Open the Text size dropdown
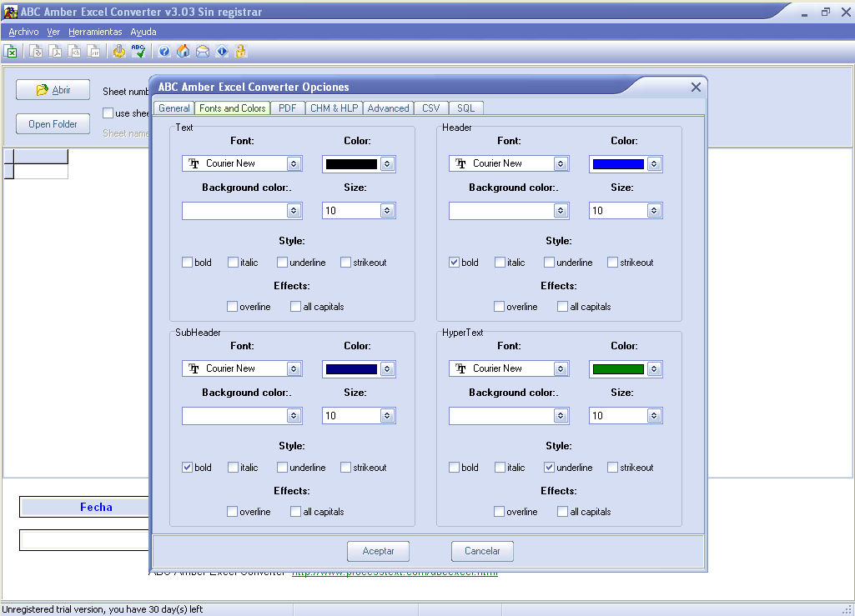The image size is (855, 616). point(387,210)
